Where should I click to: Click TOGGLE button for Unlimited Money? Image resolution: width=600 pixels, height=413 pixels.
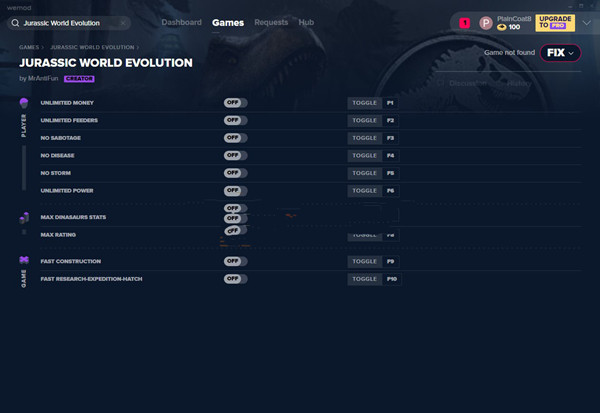click(x=364, y=103)
